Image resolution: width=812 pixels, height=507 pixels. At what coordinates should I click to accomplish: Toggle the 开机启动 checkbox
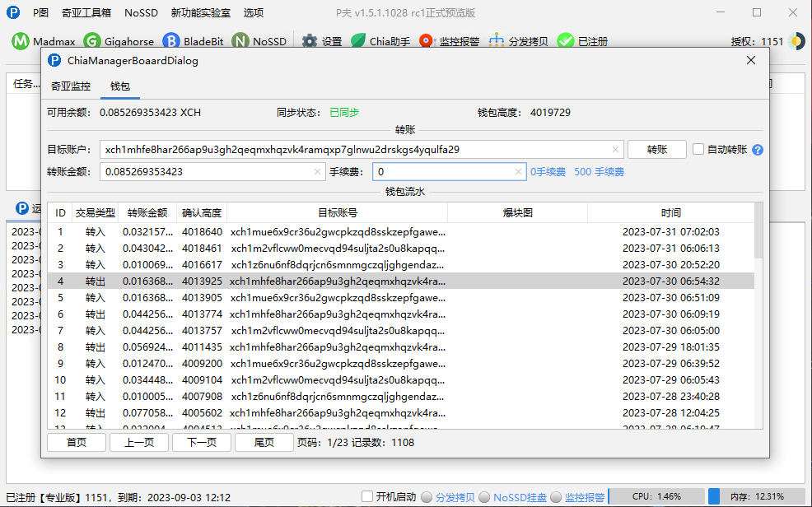coord(368,497)
